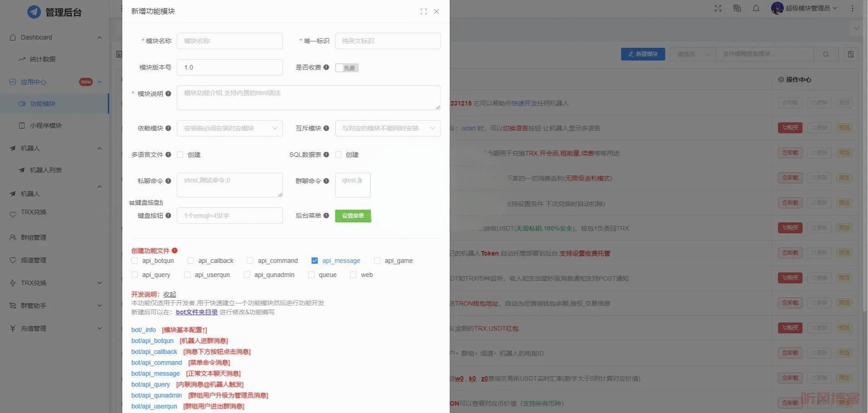Close the 新增功能模块 dialog
Image resolution: width=868 pixels, height=413 pixels.
click(x=436, y=11)
